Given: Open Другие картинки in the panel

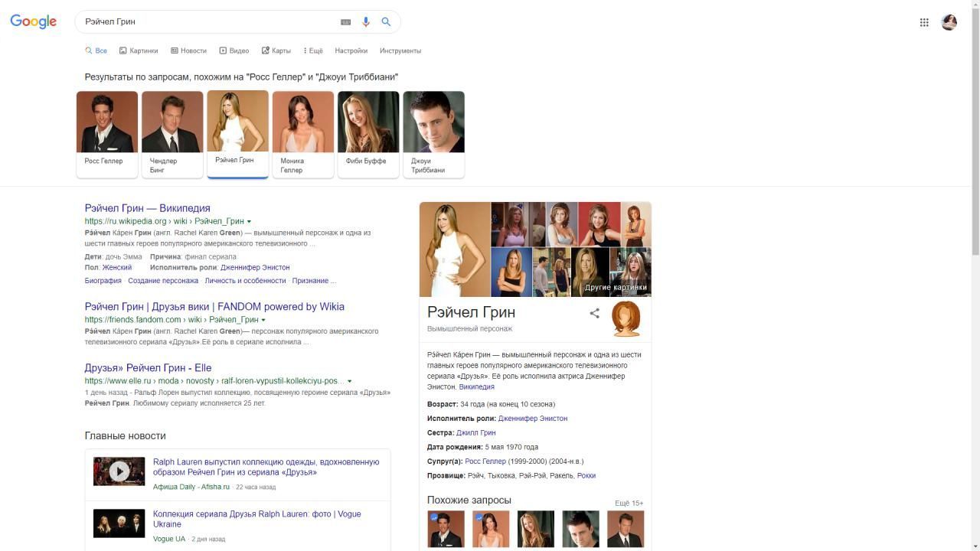Looking at the screenshot, I should coord(616,288).
